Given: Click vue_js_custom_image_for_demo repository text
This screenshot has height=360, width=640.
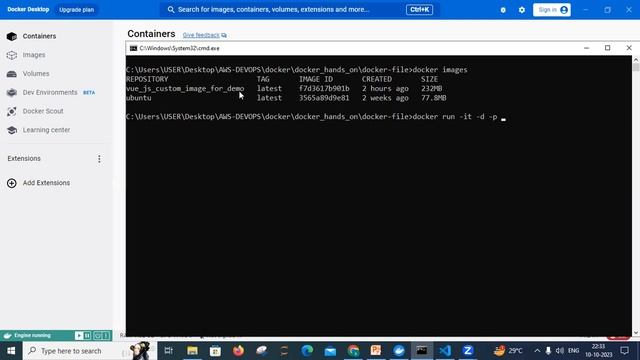Looking at the screenshot, I should (185, 89).
